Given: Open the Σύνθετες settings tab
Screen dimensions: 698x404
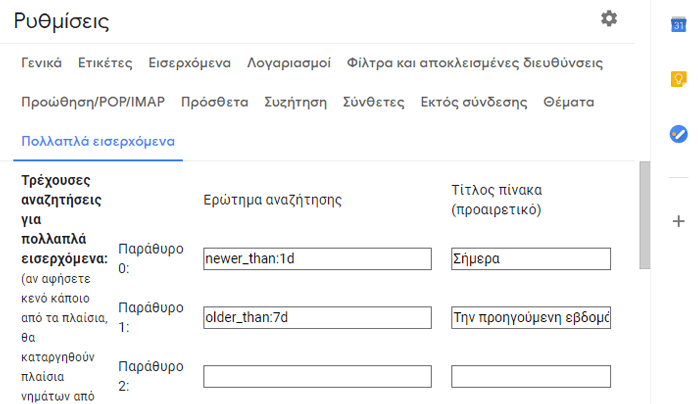Looking at the screenshot, I should pos(373,102).
